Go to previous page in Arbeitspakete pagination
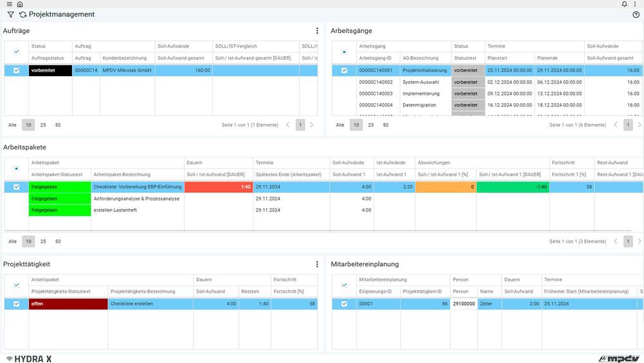 616,241
